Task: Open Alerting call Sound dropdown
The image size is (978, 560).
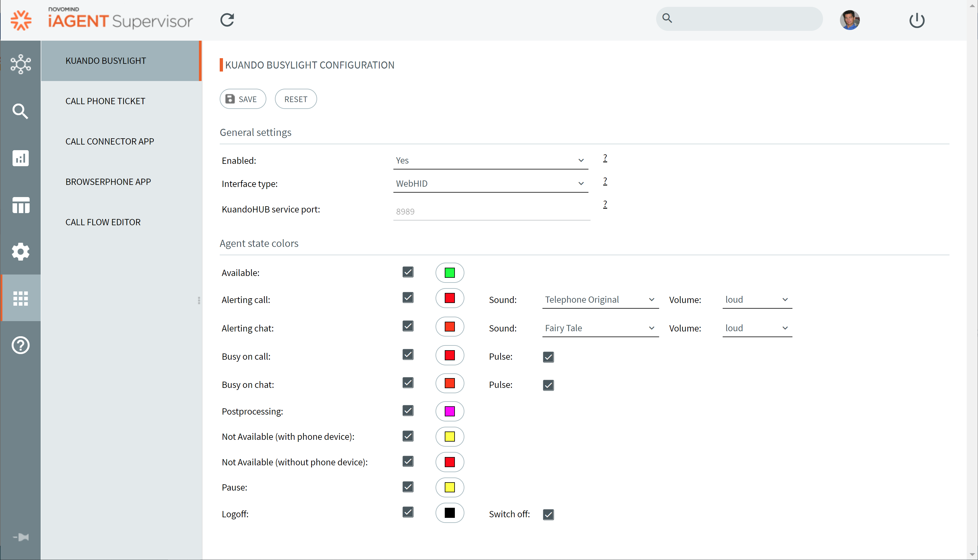Action: click(600, 300)
